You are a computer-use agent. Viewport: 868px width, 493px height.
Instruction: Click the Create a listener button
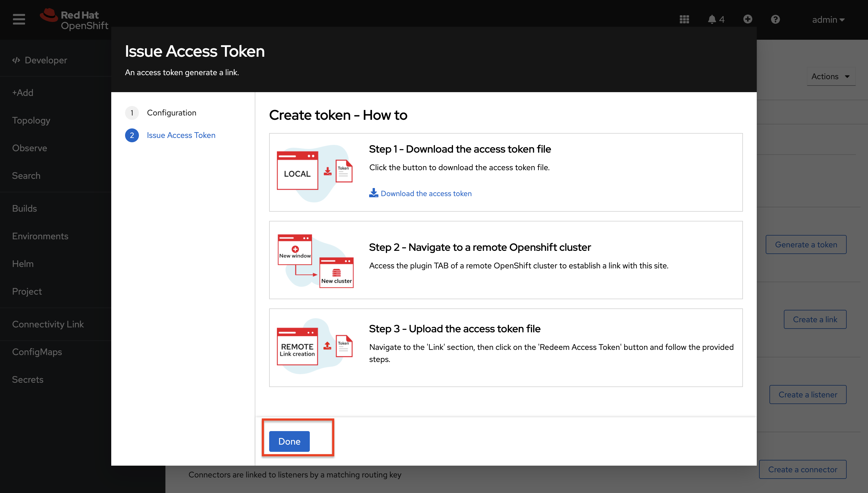[x=807, y=395]
